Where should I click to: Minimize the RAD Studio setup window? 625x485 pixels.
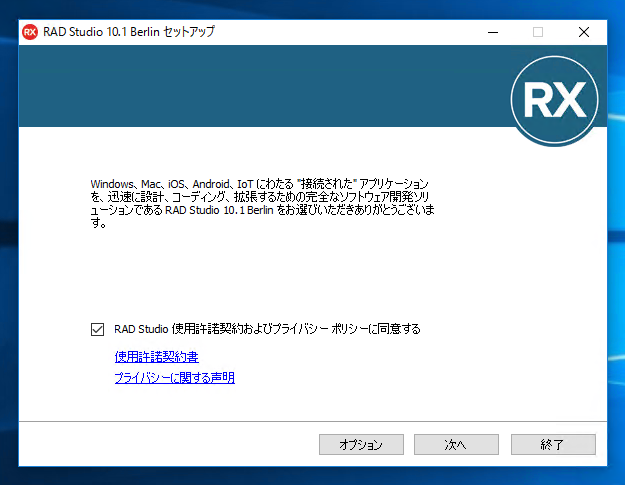[x=493, y=32]
